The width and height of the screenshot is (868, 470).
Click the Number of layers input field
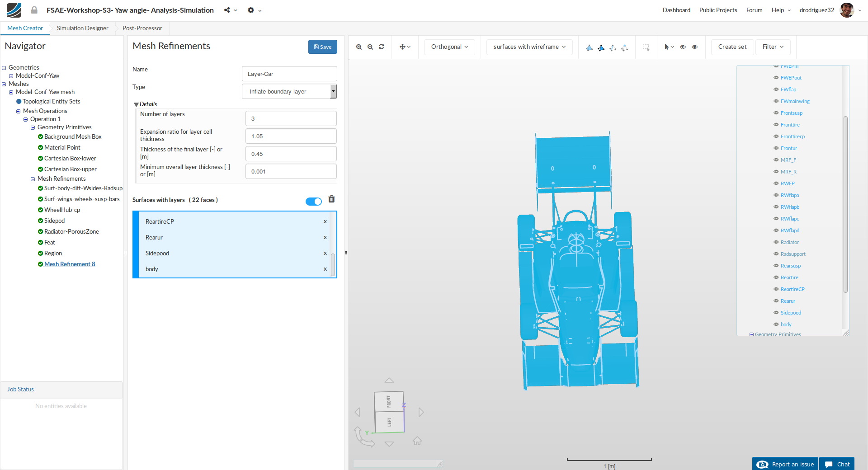291,119
